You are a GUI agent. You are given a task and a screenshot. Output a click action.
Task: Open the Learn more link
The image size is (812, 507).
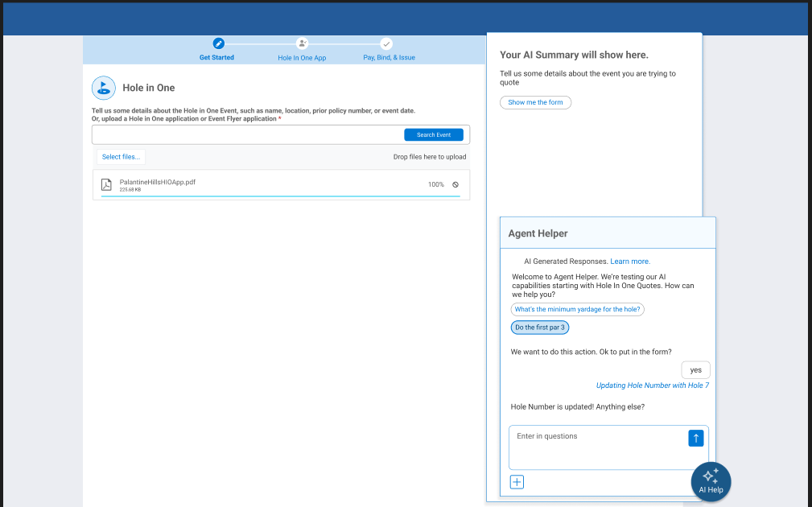pos(629,261)
